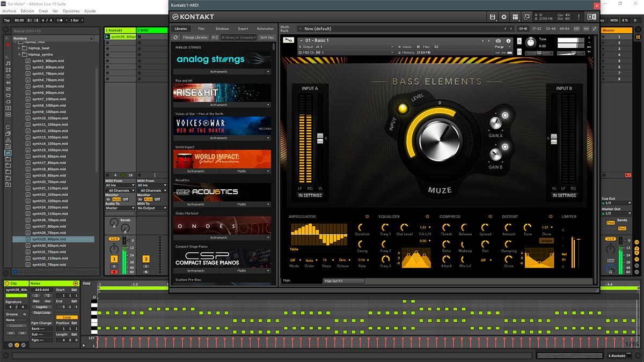Image resolution: width=644 pixels, height=362 pixels.
Task: Solo the Kontakt instrument with S button
Action: [519, 41]
